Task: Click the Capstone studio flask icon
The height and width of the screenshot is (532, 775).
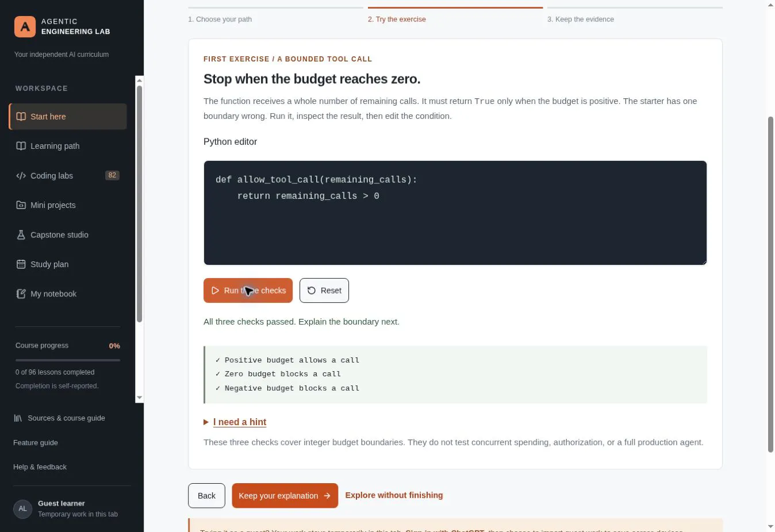Action: pos(21,235)
